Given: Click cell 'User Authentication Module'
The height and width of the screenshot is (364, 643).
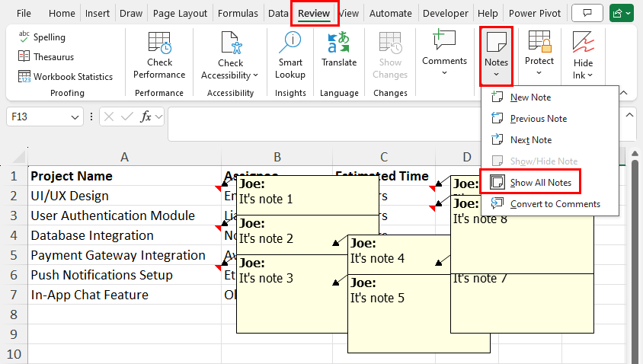Looking at the screenshot, I should click(x=125, y=216).
